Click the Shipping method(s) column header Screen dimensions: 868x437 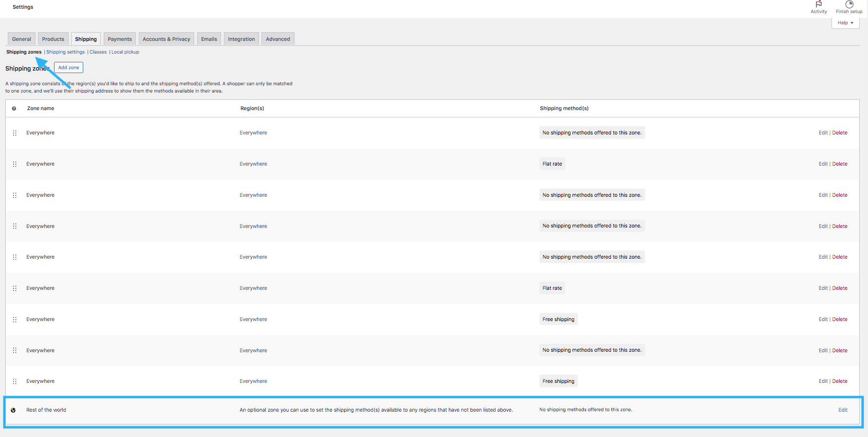pyautogui.click(x=564, y=109)
